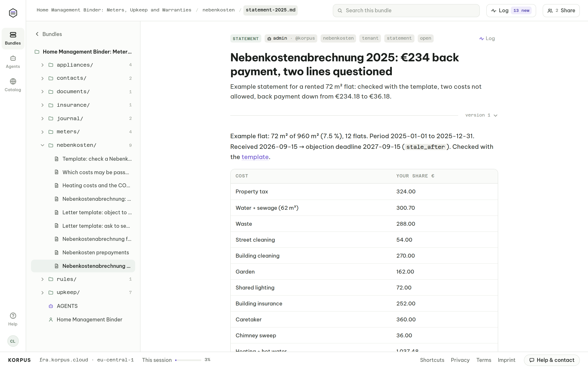This screenshot has width=588, height=368.
Task: Open the Help sidebar icon
Action: point(13,319)
